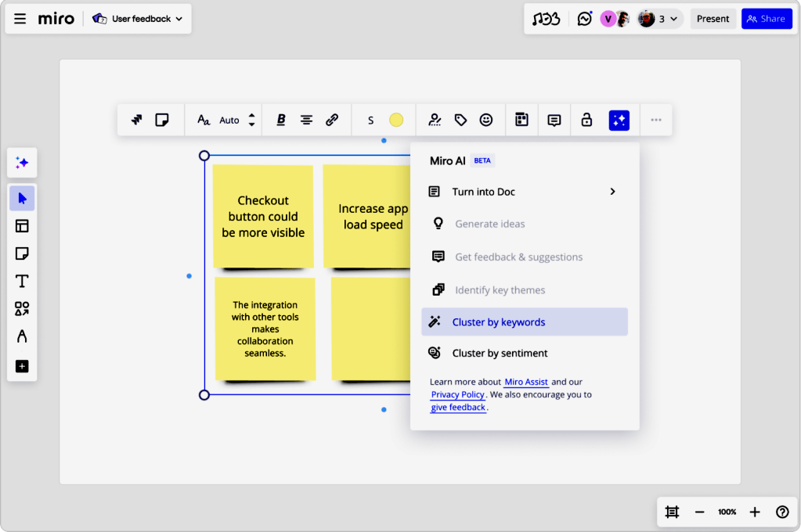
Task: Open the Shapes tool
Action: [x=22, y=308]
